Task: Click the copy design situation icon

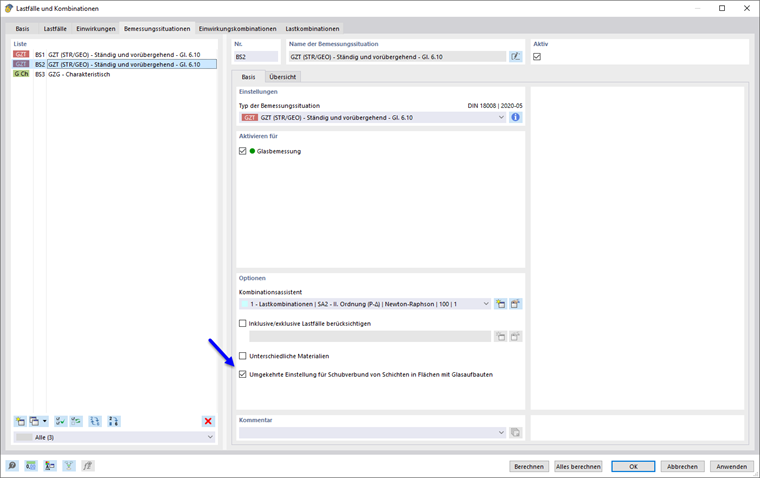Action: [34, 421]
